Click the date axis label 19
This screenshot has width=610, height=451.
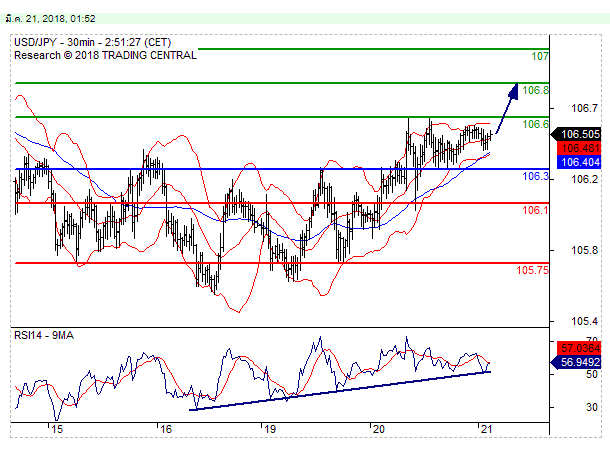tap(270, 430)
